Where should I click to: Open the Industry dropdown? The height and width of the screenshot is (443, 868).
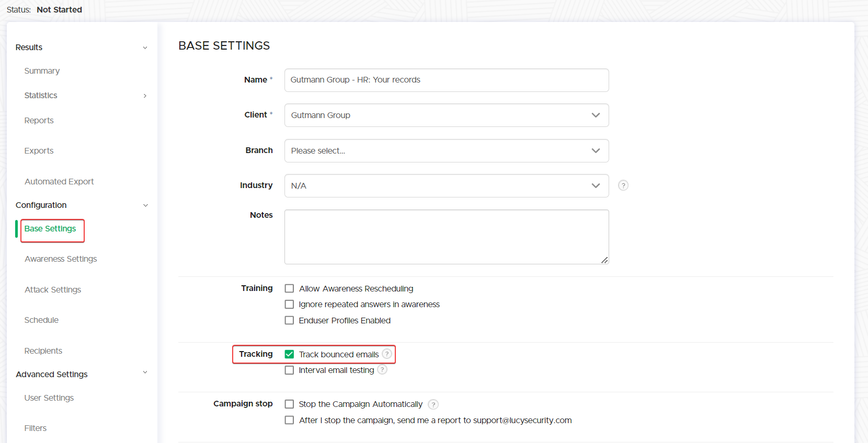coord(446,186)
